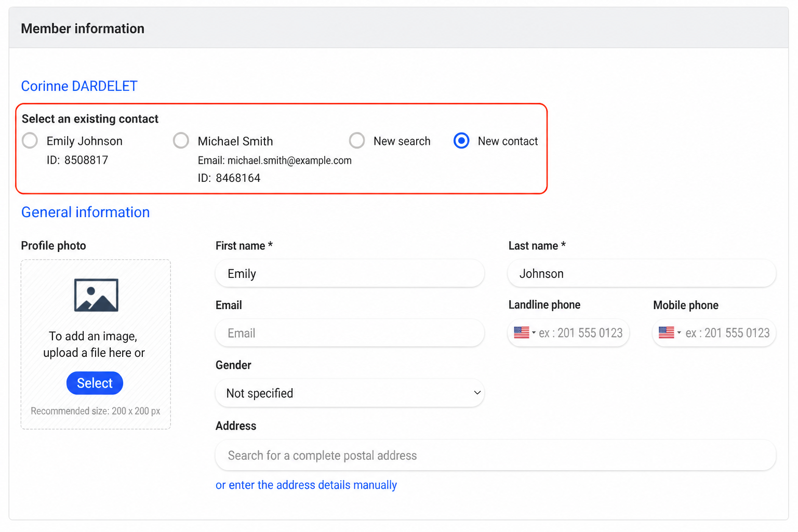
Task: Click the Corinne DARDELET name link
Action: tap(79, 86)
